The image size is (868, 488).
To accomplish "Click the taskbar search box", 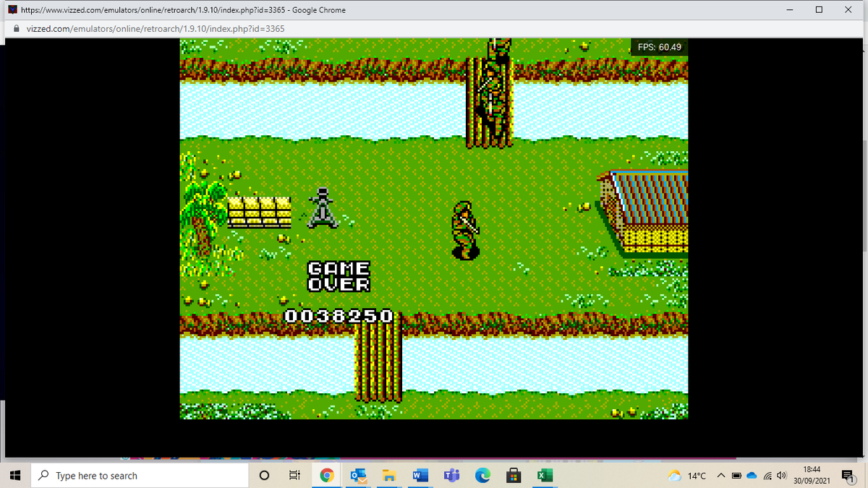I will [x=140, y=476].
